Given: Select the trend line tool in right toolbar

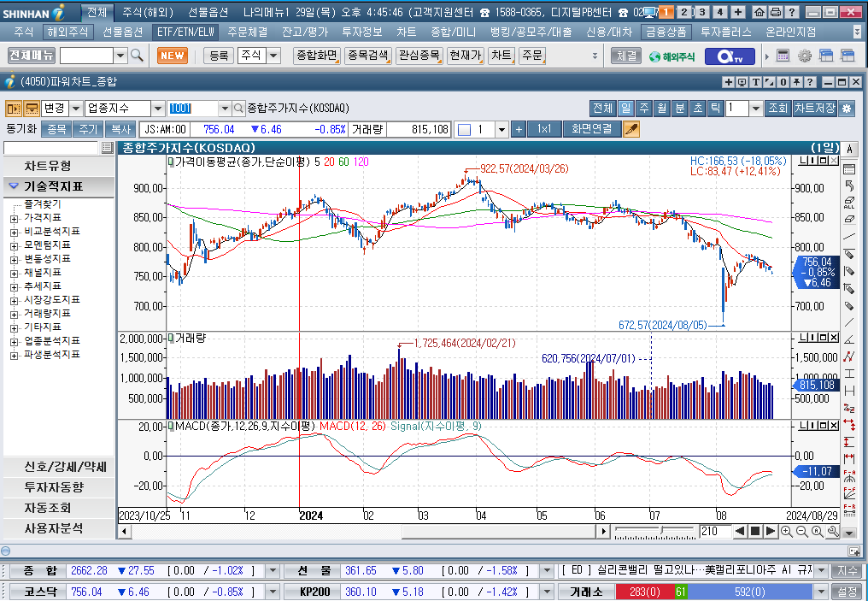Looking at the screenshot, I should coord(849,237).
